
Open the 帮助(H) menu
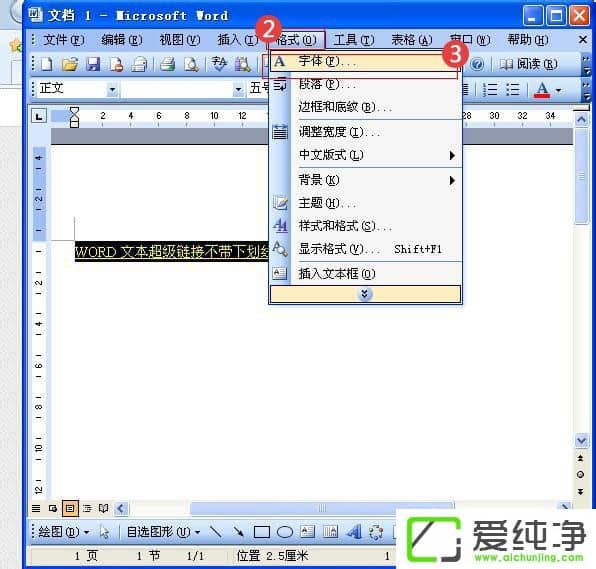[x=528, y=40]
